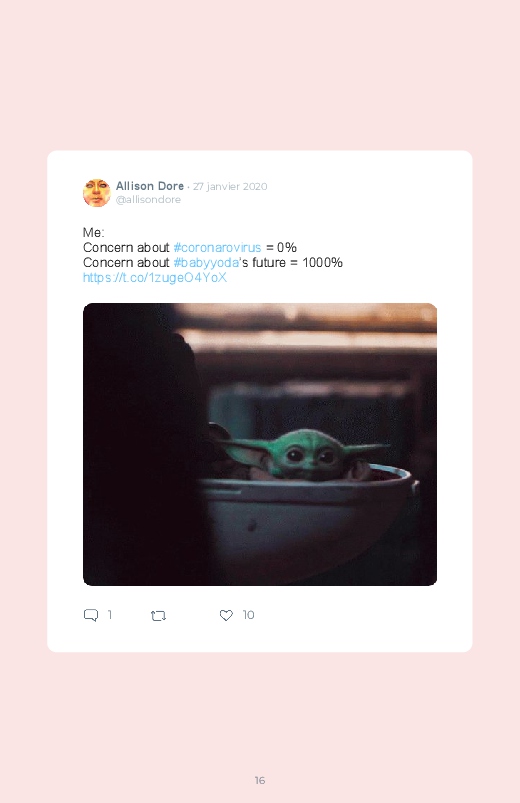Open the Baby Yoda image attachment
The width and height of the screenshot is (520, 803).
pos(260,444)
